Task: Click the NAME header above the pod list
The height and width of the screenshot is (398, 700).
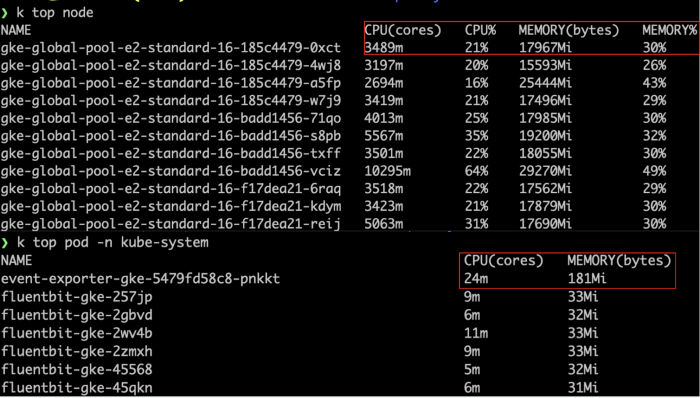Action: pyautogui.click(x=16, y=261)
